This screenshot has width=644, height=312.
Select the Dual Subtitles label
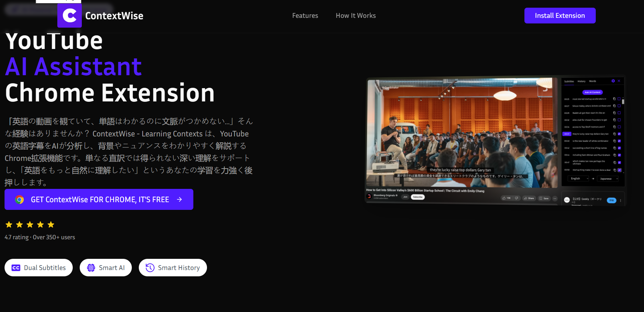coord(45,268)
